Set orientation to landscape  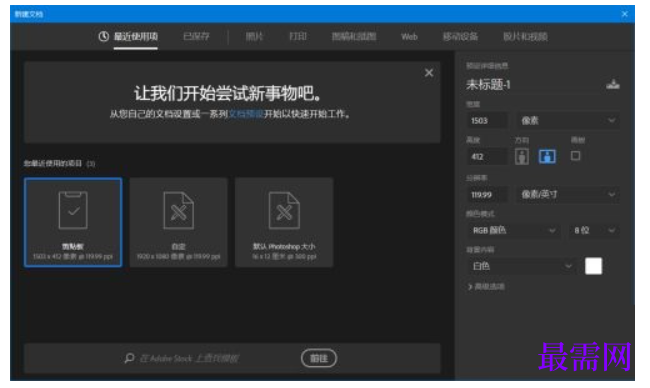click(547, 156)
